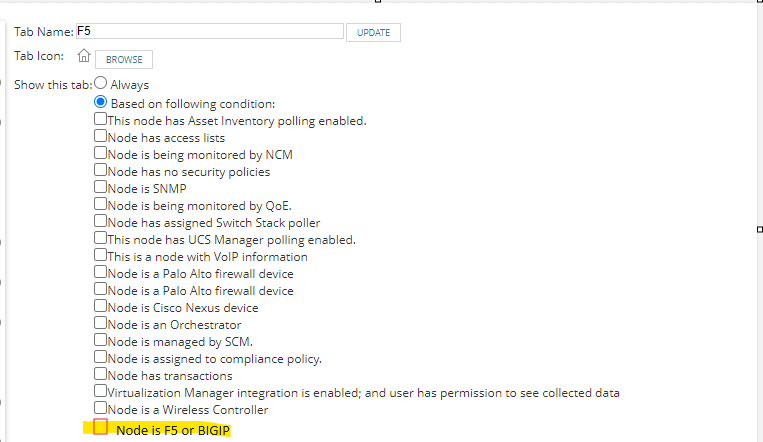This screenshot has height=442, width=763.
Task: Enable UCS Manager polling enabled checkbox
Action: [100, 238]
